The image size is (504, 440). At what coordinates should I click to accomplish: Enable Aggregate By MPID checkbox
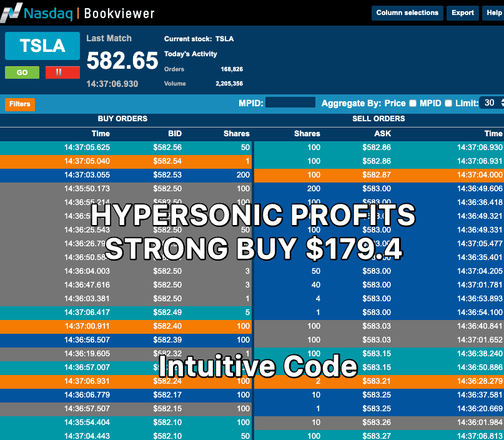pos(448,103)
